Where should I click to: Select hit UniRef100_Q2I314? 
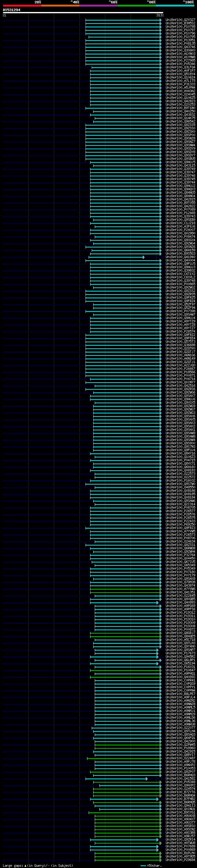click(x=180, y=504)
